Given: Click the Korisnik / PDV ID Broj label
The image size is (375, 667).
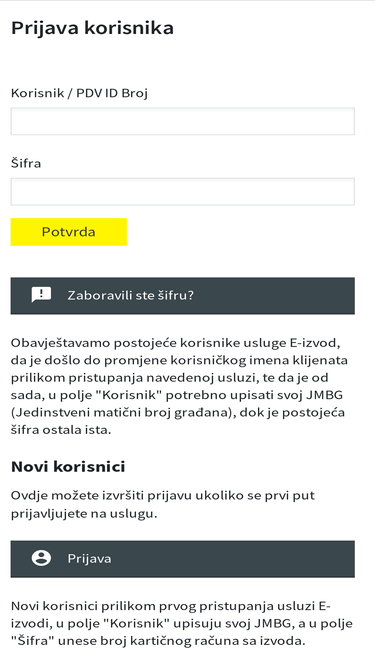Looking at the screenshot, I should tap(79, 93).
